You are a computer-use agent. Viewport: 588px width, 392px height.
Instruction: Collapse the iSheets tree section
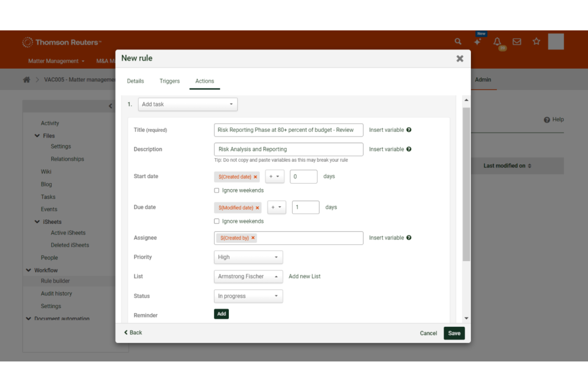click(37, 222)
